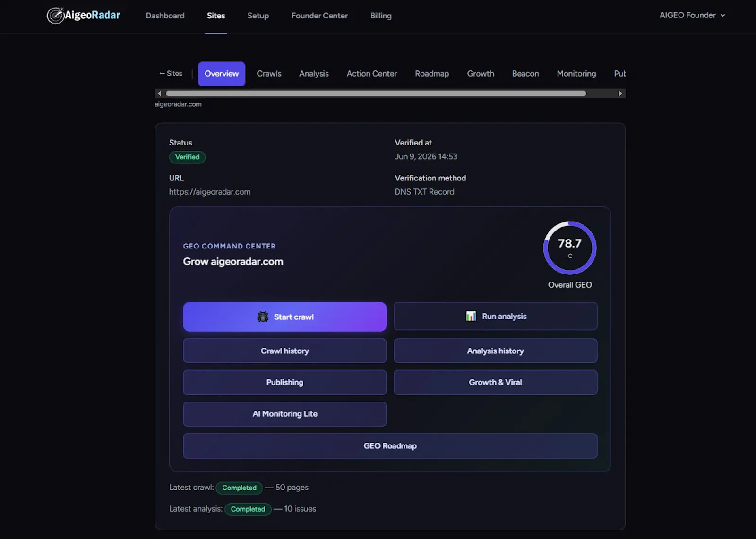Open the Dashboard menu item
756x539 pixels.
pyautogui.click(x=165, y=16)
